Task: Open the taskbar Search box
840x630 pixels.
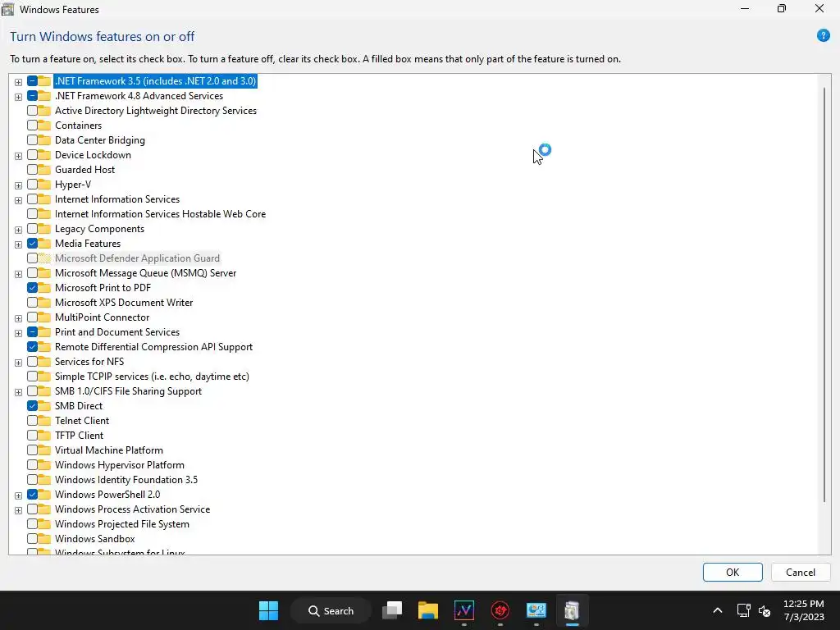Action: [331, 610]
